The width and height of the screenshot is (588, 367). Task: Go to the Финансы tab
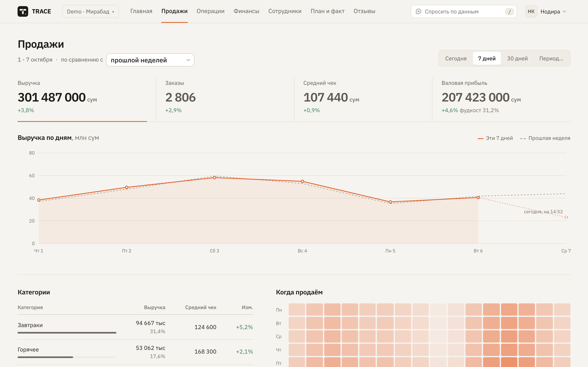tap(246, 11)
